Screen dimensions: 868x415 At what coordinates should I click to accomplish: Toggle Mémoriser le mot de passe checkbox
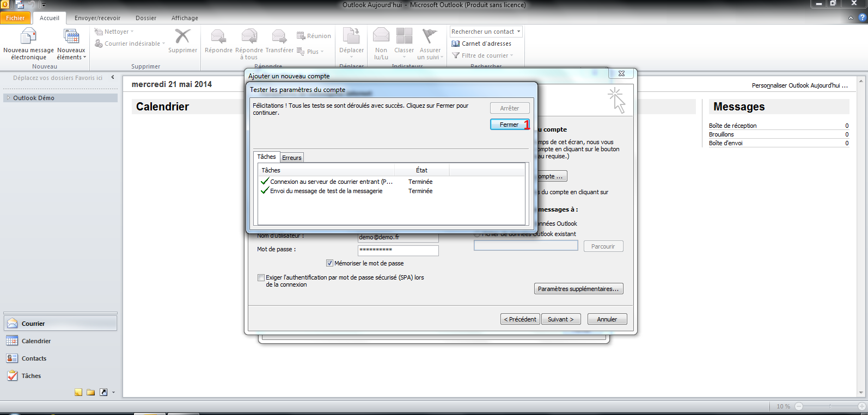click(329, 263)
